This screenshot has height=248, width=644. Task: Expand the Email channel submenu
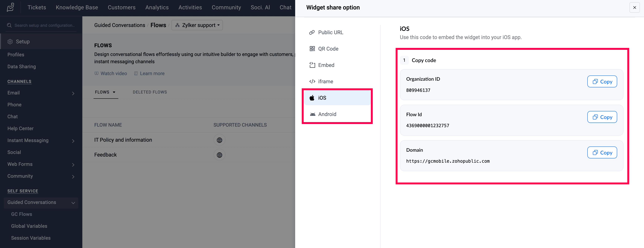[x=73, y=93]
